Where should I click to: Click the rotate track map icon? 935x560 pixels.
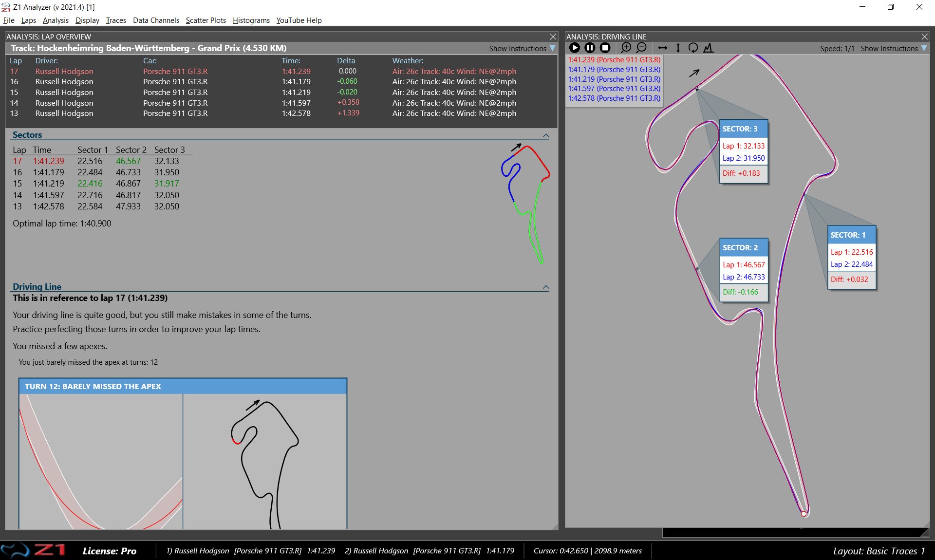click(693, 48)
